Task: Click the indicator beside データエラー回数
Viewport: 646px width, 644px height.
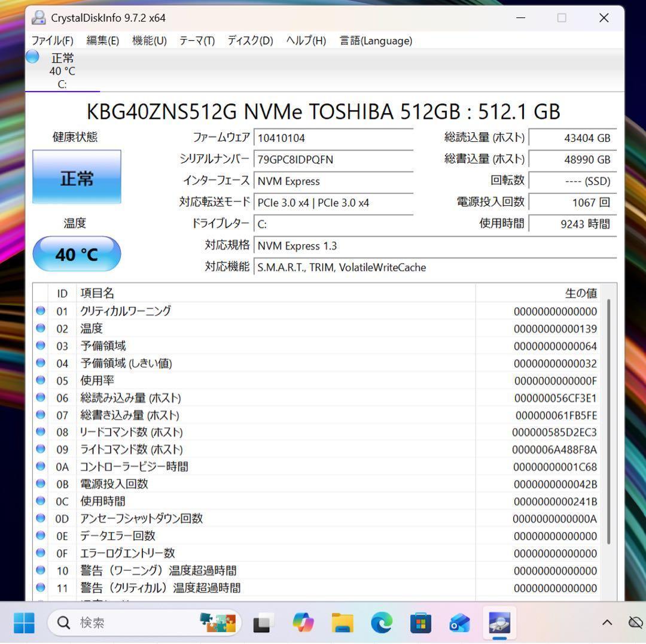Action: click(x=40, y=536)
